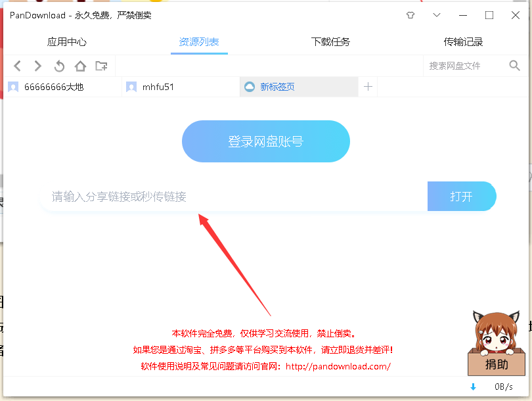532x401 pixels.
Task: Maximize the PanDownload window
Action: [489, 15]
